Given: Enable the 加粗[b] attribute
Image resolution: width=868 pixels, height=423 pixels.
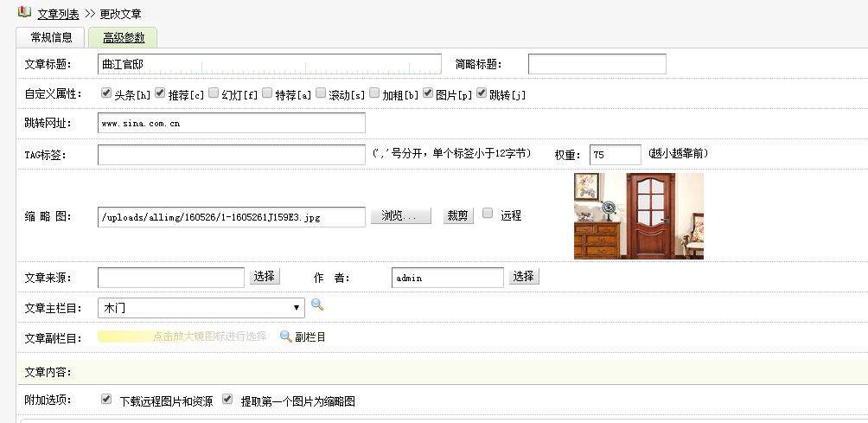Looking at the screenshot, I should coord(374,93).
